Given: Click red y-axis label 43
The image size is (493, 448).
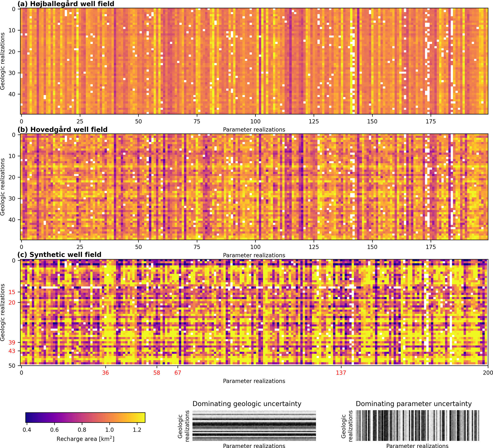Looking at the screenshot, I should [x=12, y=351].
